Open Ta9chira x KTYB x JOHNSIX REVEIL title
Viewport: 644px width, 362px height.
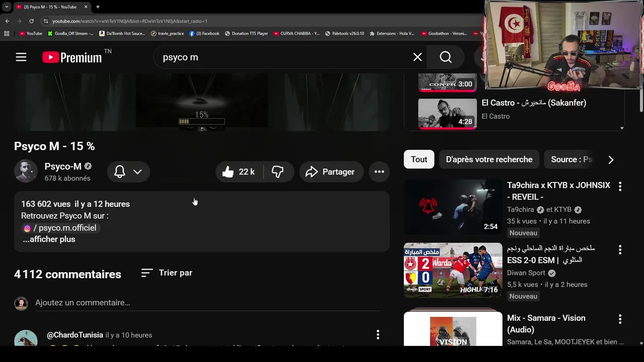[558, 191]
